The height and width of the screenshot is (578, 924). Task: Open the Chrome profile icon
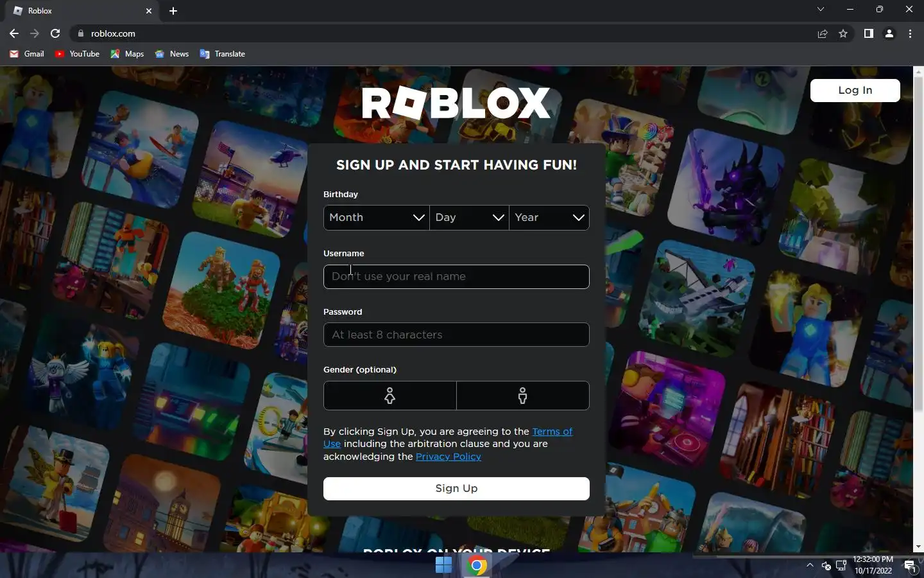(889, 33)
